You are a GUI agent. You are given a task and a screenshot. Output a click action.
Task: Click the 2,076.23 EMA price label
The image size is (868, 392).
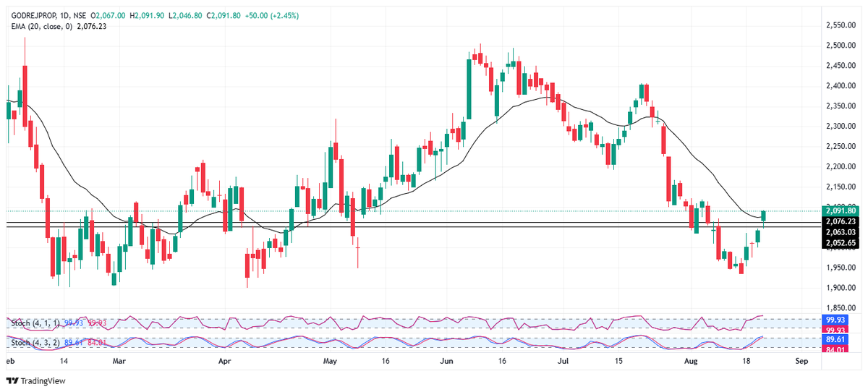840,221
